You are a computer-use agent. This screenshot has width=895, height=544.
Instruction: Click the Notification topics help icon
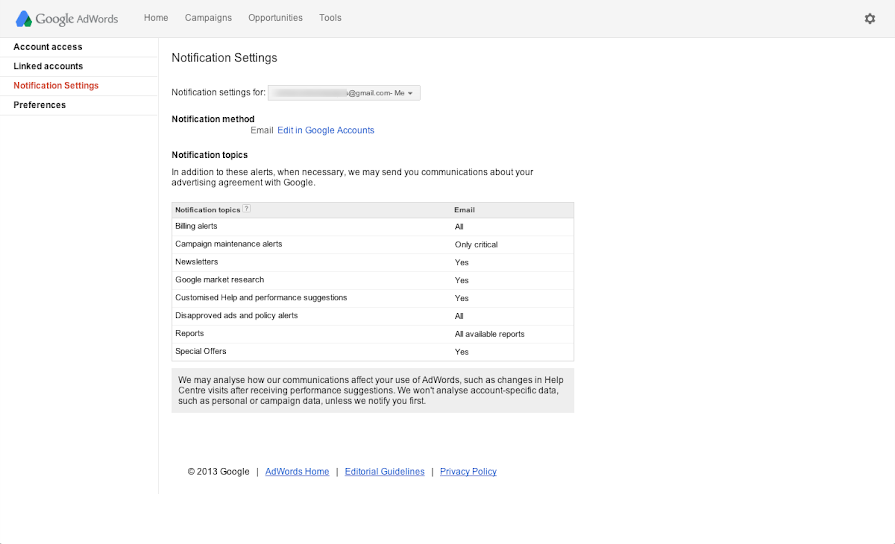(247, 209)
